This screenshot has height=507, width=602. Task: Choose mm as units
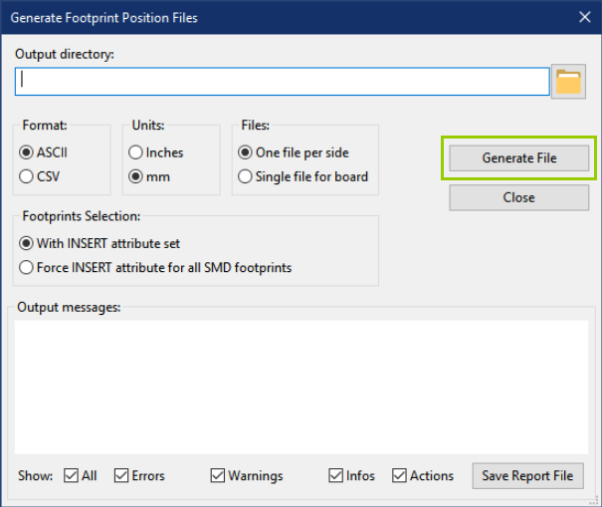point(136,177)
